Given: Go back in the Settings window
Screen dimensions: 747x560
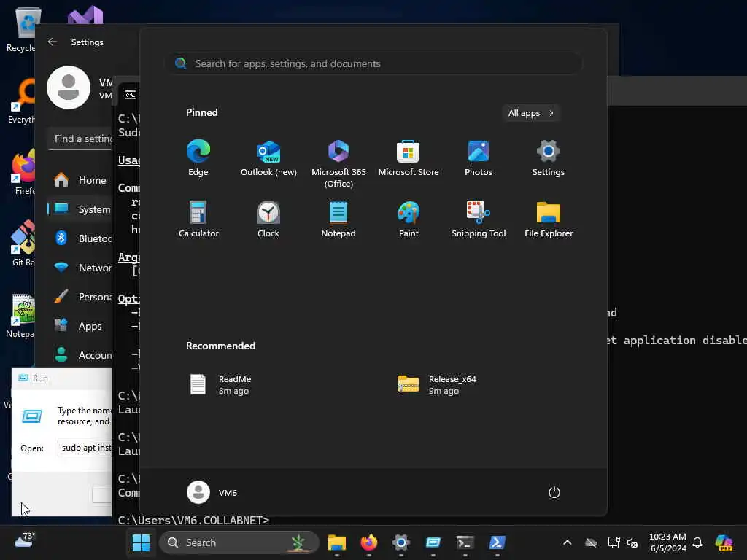Looking at the screenshot, I should point(53,42).
